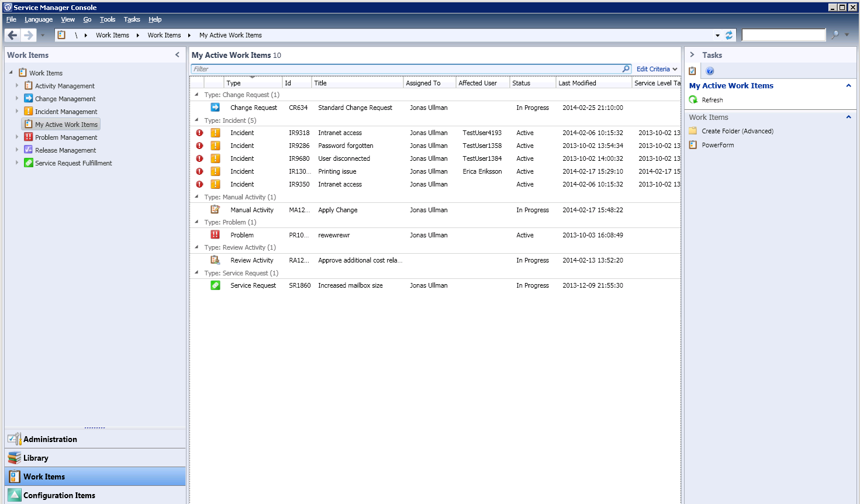
Task: Click the Refresh task link
Action: point(712,100)
